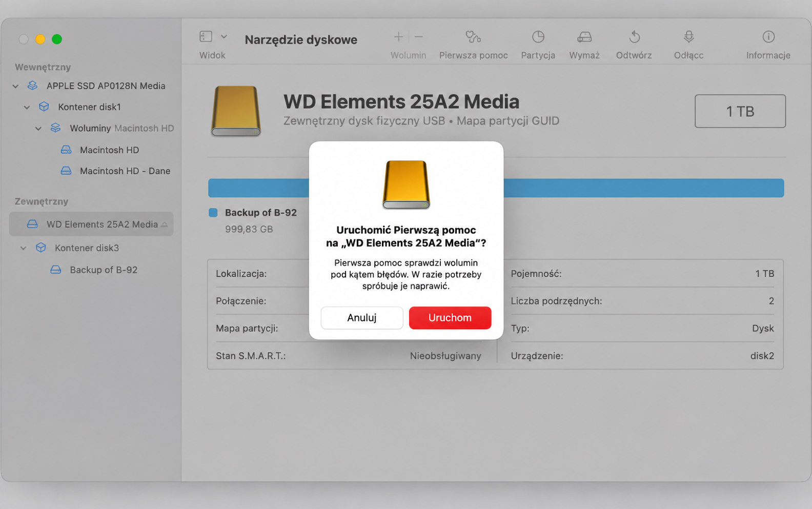This screenshot has width=812, height=509.
Task: Click the remove volume minus icon
Action: click(418, 37)
